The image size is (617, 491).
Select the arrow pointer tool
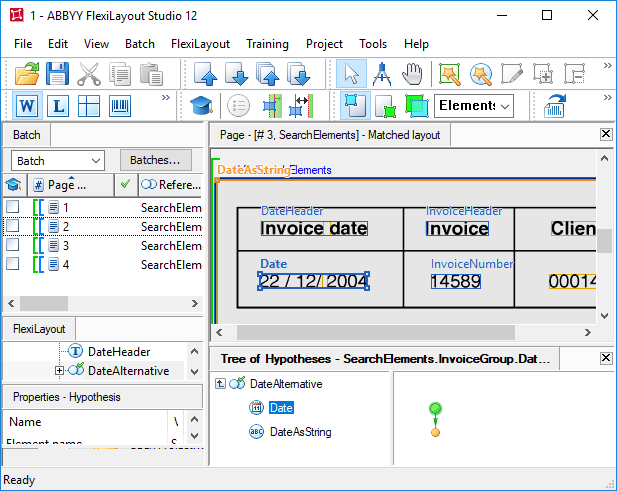pyautogui.click(x=351, y=74)
